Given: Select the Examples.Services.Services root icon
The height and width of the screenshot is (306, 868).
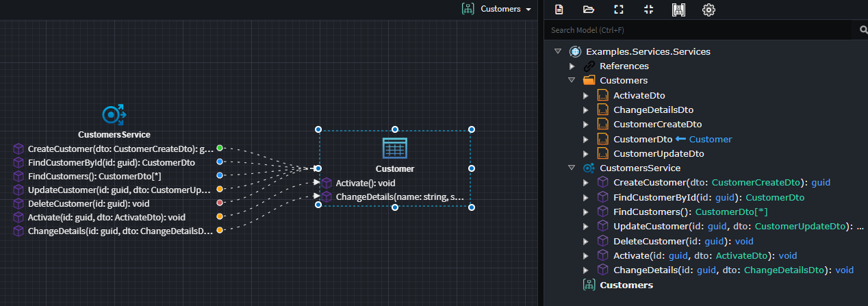Looking at the screenshot, I should pyautogui.click(x=575, y=51).
